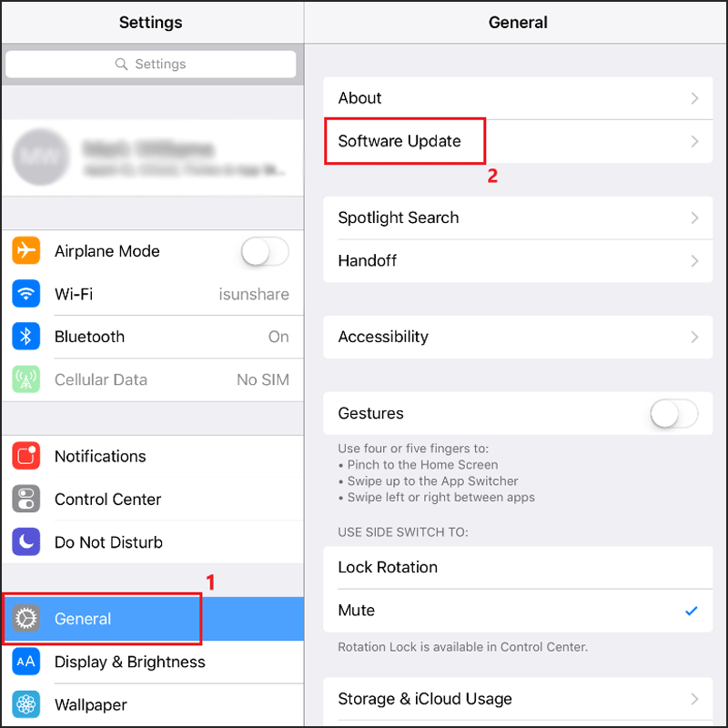This screenshot has height=728, width=728.
Task: Open the Display & Brightness AA icon
Action: [26, 662]
